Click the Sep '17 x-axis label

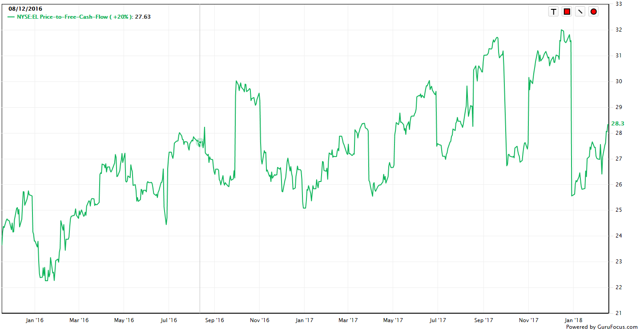[x=484, y=320]
